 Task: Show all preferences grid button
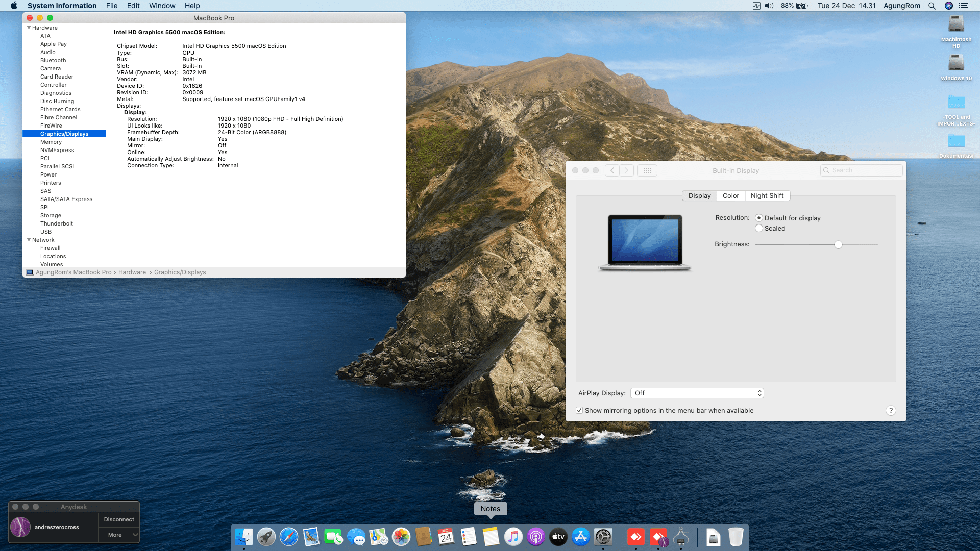pos(647,170)
